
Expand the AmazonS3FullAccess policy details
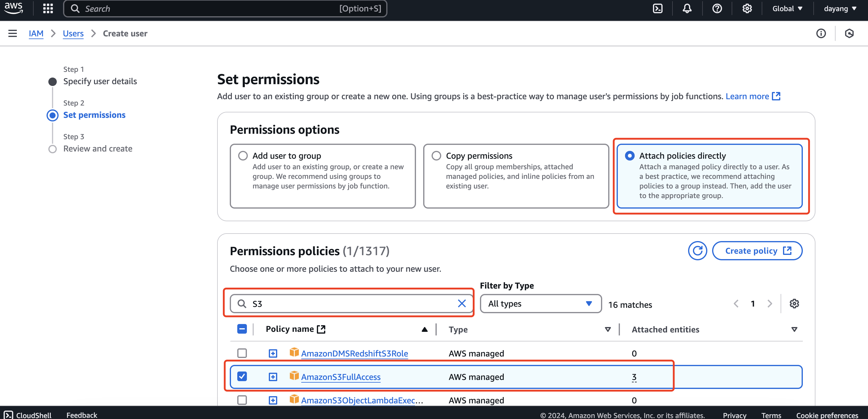point(273,377)
